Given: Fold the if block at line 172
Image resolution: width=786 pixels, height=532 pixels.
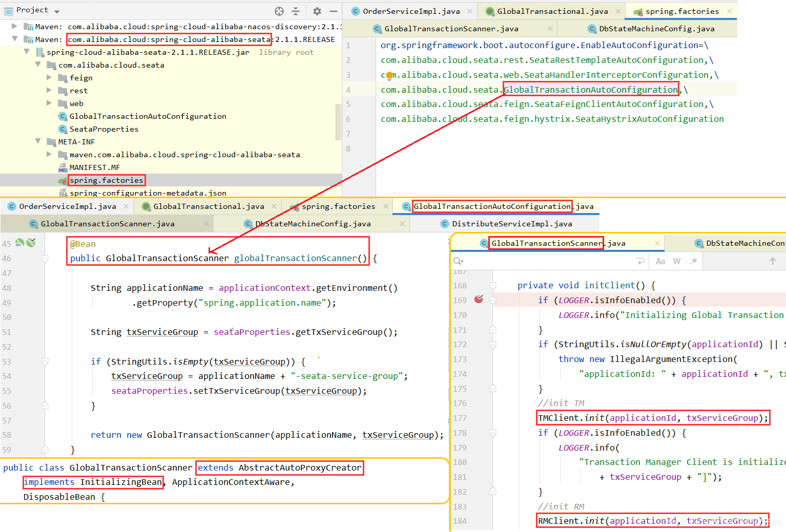Looking at the screenshot, I should coord(492,345).
